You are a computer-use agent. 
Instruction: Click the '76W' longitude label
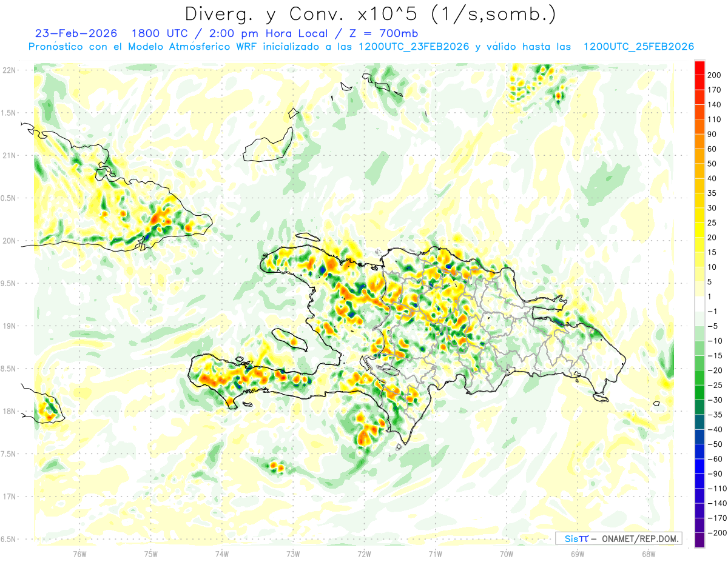79,554
